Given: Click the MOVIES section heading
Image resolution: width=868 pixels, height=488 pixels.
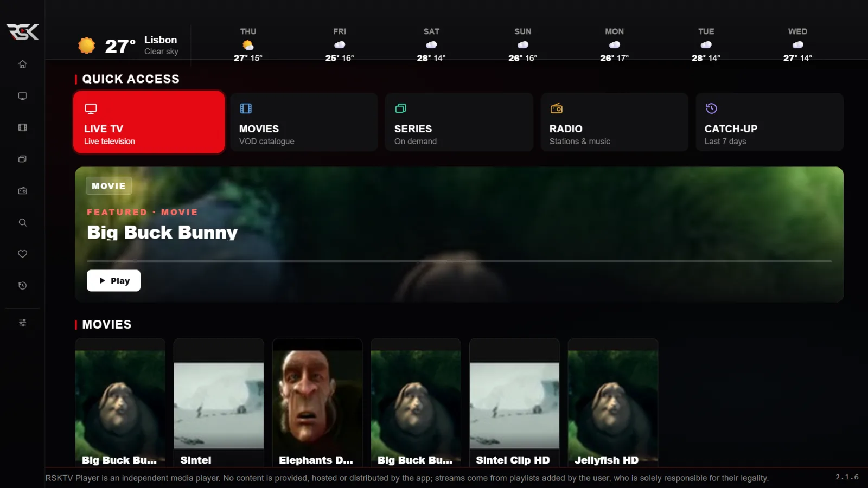Looking at the screenshot, I should click(x=107, y=324).
